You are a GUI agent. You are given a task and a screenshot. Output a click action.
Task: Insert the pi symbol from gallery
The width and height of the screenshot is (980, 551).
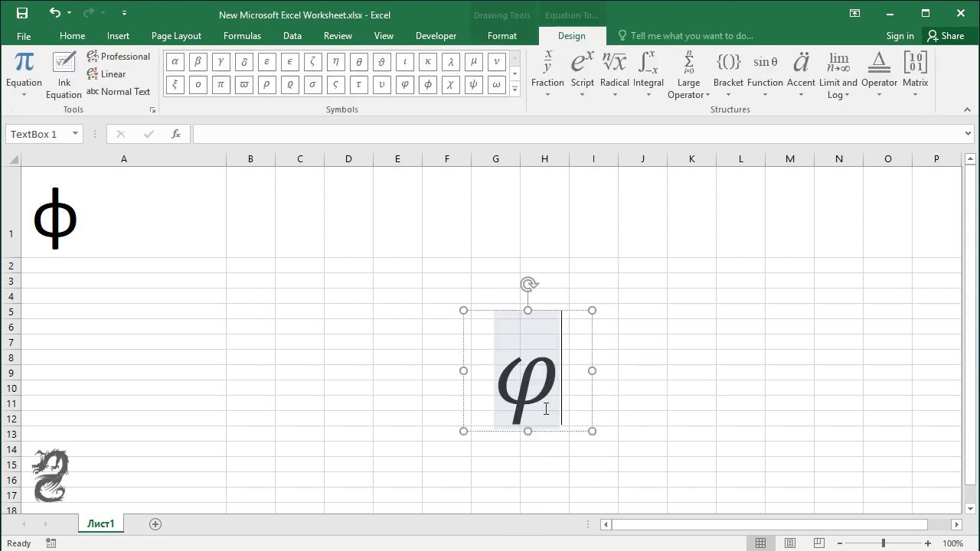(x=220, y=85)
